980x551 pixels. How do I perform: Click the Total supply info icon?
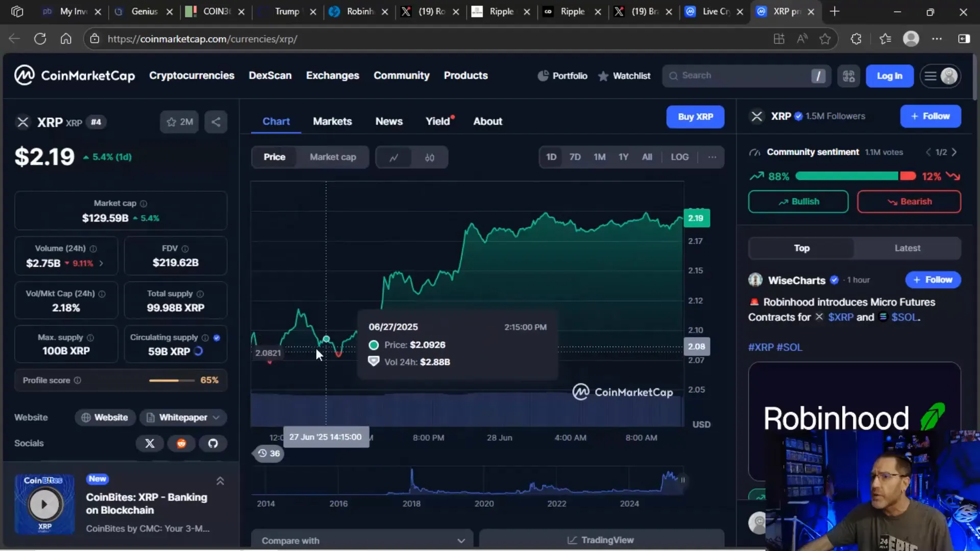pos(200,294)
